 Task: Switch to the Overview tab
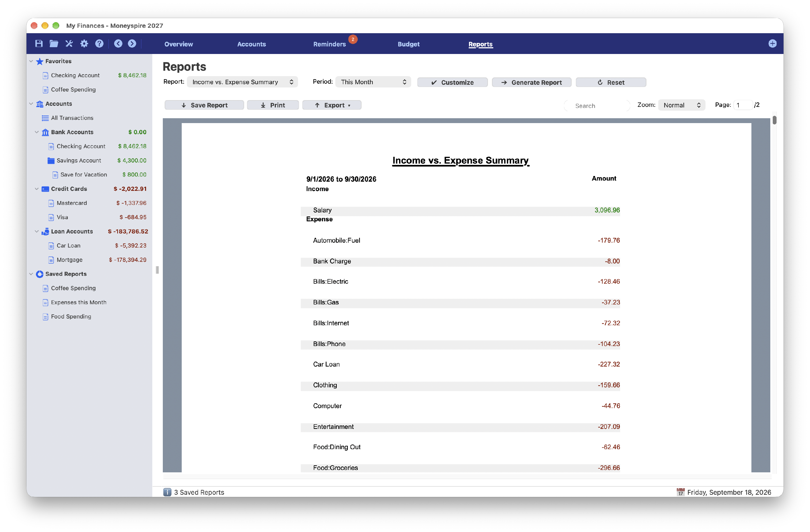178,44
